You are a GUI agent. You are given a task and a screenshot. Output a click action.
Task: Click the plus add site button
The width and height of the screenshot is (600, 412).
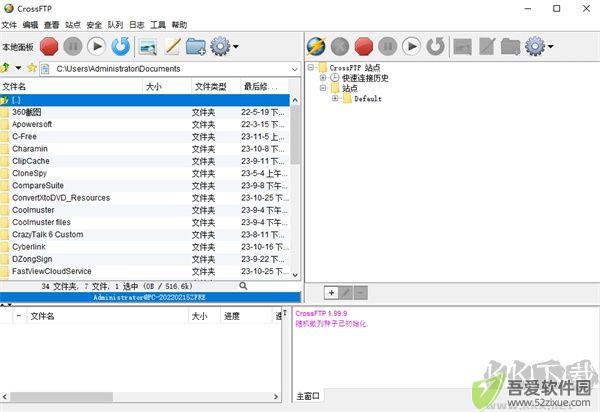pyautogui.click(x=331, y=293)
